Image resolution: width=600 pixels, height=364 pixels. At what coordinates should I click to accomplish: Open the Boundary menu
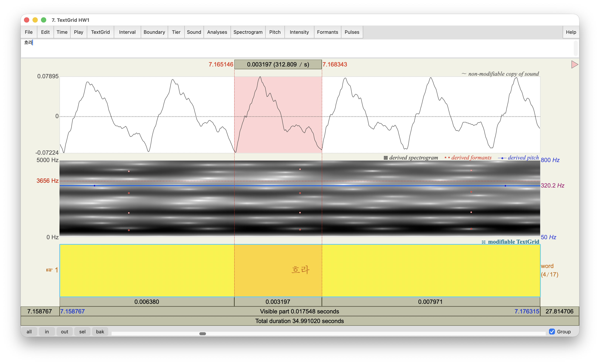(x=154, y=32)
